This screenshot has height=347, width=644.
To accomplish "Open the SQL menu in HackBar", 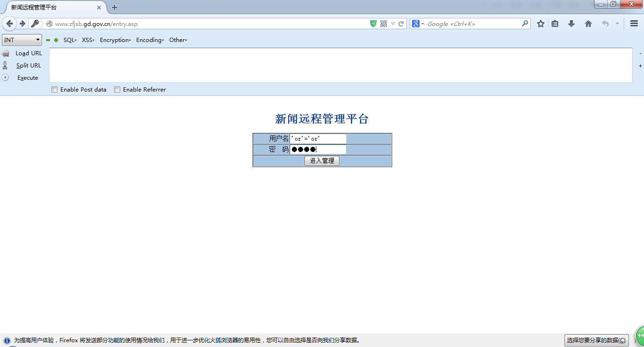I will 70,40.
